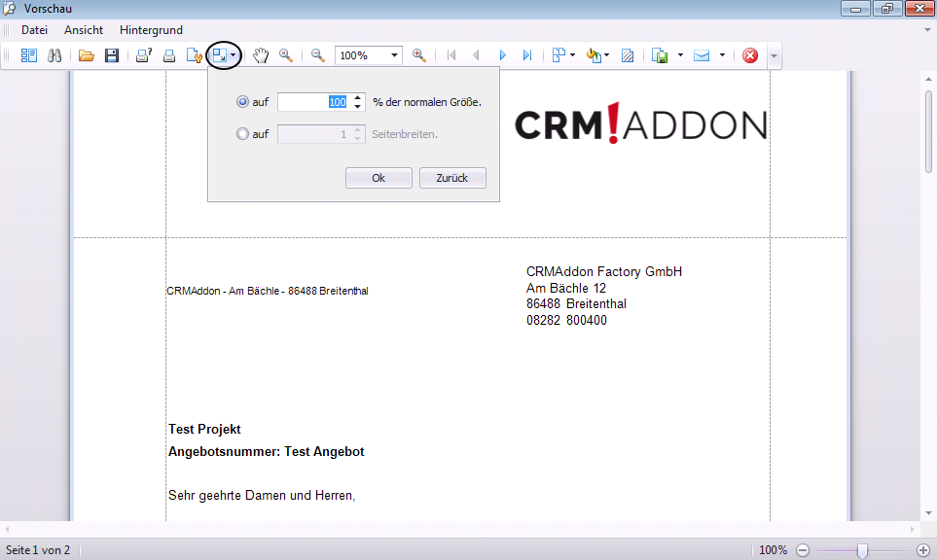
Task: Click the send by e-mail icon
Action: point(702,55)
